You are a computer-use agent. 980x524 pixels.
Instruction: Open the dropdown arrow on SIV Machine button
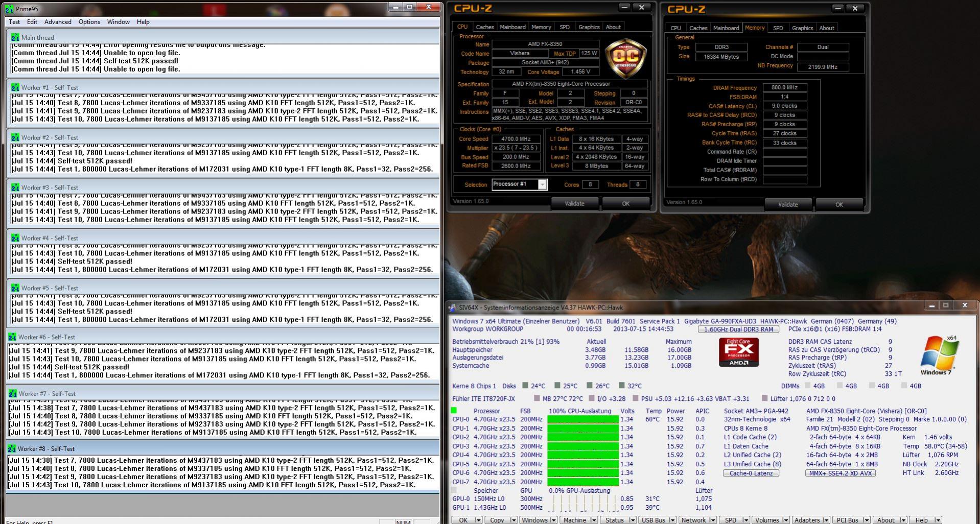coord(593,520)
